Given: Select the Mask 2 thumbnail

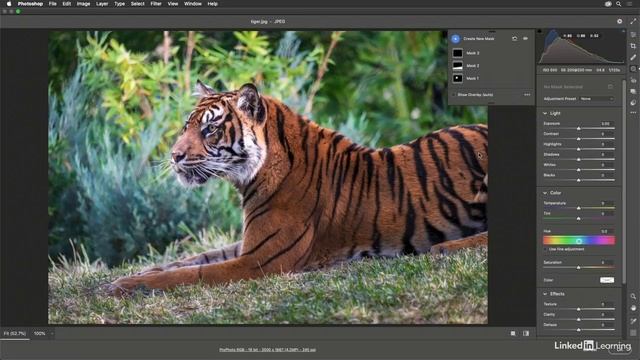Looking at the screenshot, I should [x=458, y=66].
